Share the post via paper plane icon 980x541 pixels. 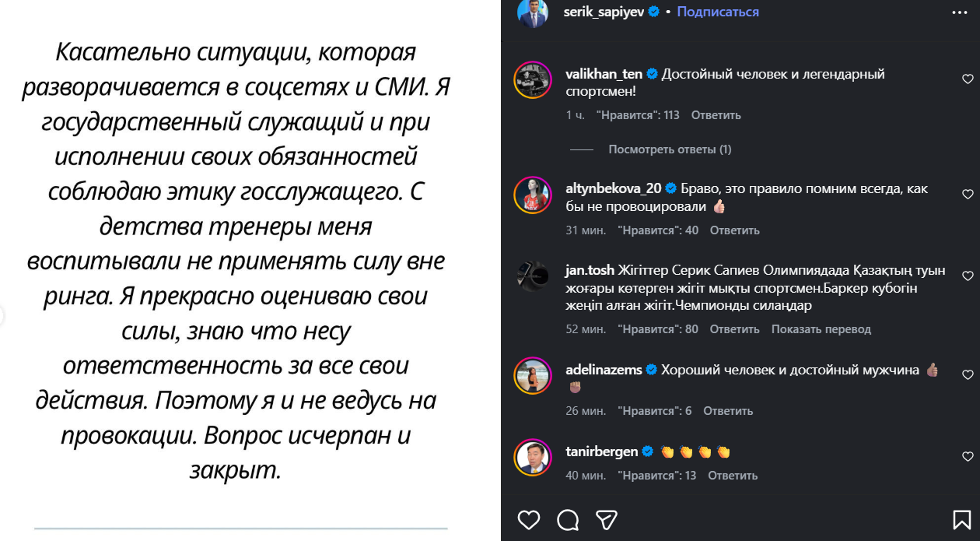pyautogui.click(x=606, y=519)
